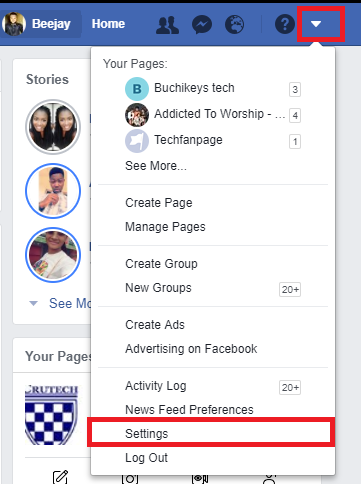Open CRUTECH page logo thumbnail
Screen dimensions: 361x484
pos(52,414)
